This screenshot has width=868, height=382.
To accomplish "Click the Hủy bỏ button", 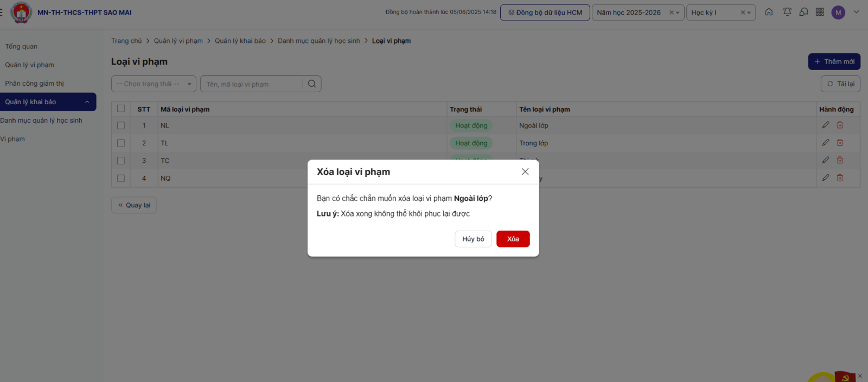I will (473, 239).
